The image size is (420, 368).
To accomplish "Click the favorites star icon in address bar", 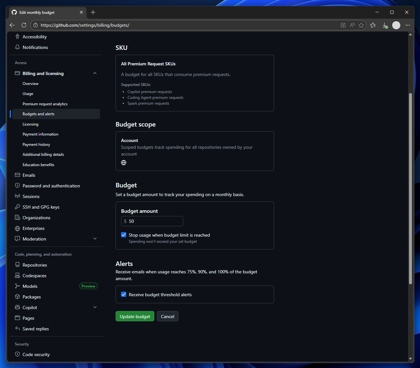I will tap(361, 25).
